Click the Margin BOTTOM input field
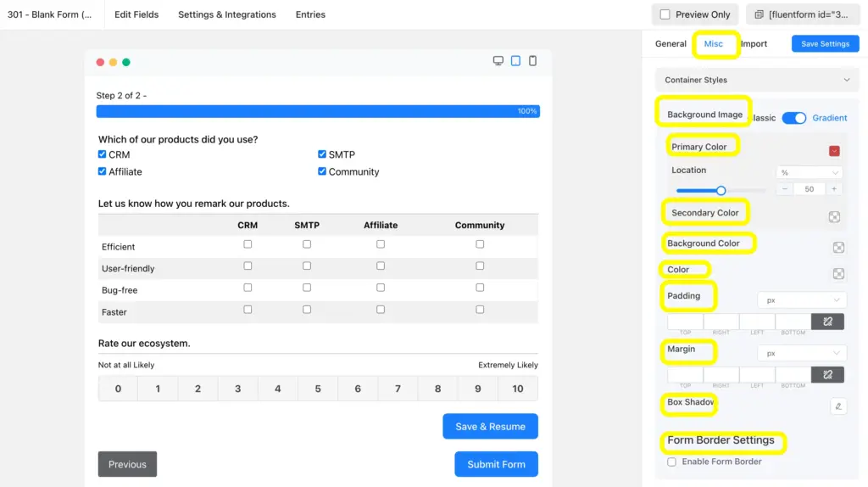Screen dimensions: 868x487 click(793, 374)
